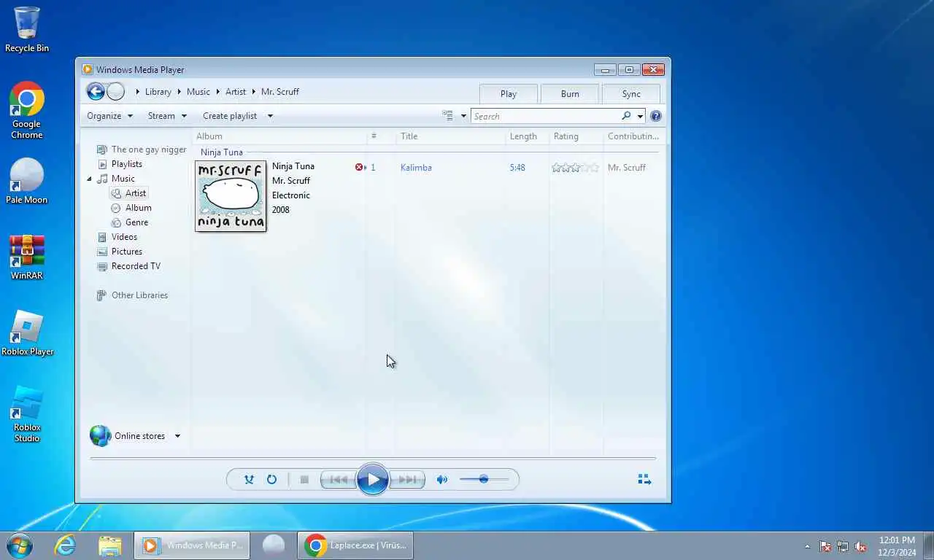Open the Online stores dropdown arrow

tap(177, 436)
